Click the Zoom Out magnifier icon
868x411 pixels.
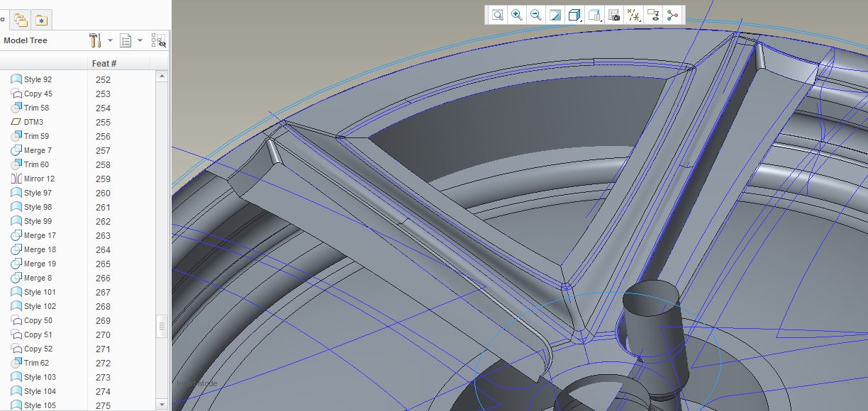click(x=536, y=15)
